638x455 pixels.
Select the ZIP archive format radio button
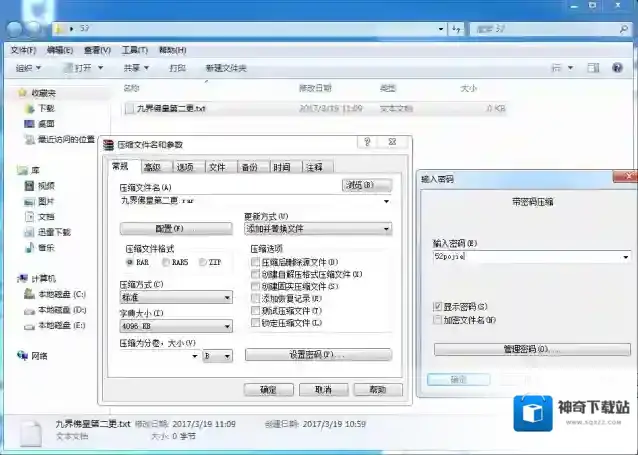[203, 261]
